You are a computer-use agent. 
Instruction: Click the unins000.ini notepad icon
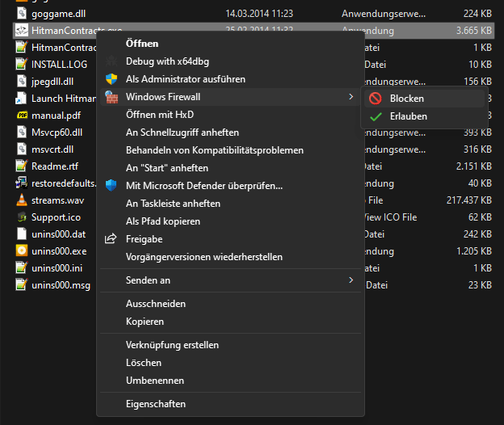coord(22,267)
